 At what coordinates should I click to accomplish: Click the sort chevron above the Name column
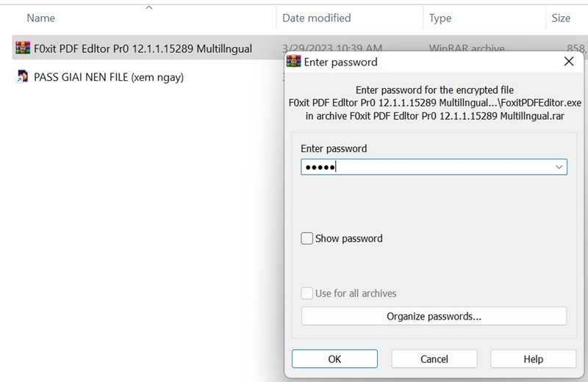click(x=149, y=7)
